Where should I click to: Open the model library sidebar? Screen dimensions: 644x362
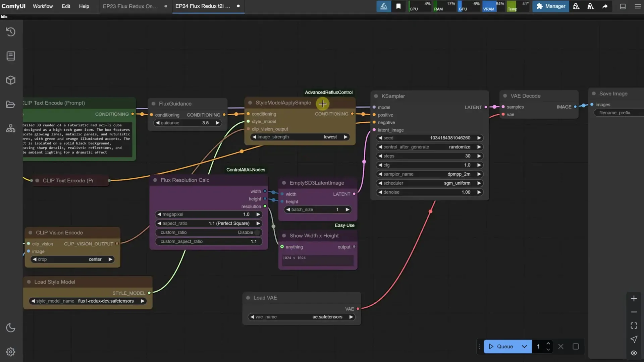pos(10,80)
